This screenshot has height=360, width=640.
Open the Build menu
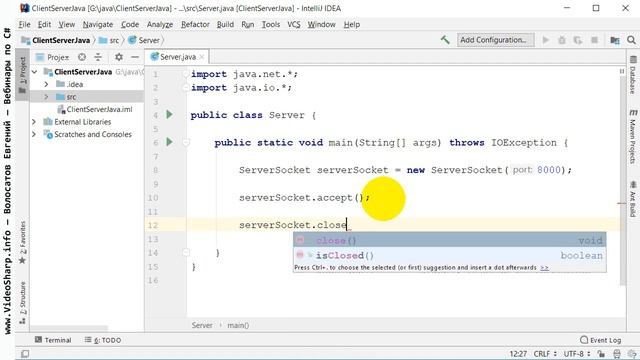click(x=225, y=24)
